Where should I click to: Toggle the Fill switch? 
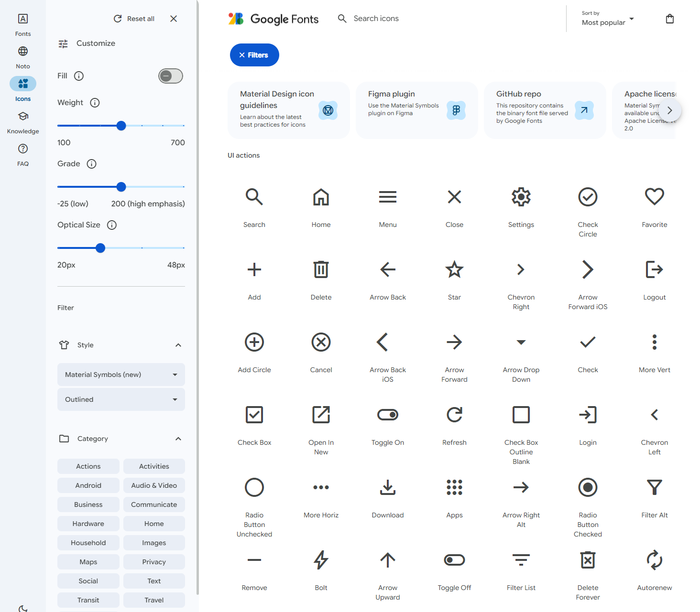(x=171, y=76)
